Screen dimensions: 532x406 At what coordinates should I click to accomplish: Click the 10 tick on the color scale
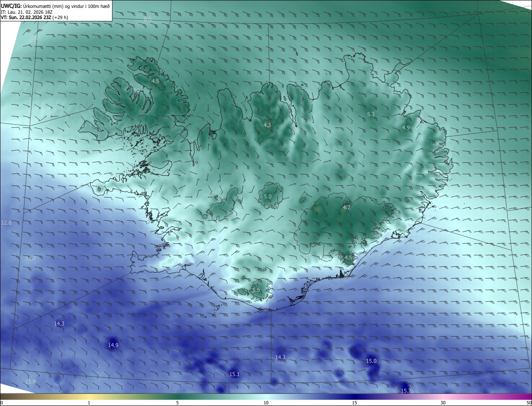pos(266,403)
